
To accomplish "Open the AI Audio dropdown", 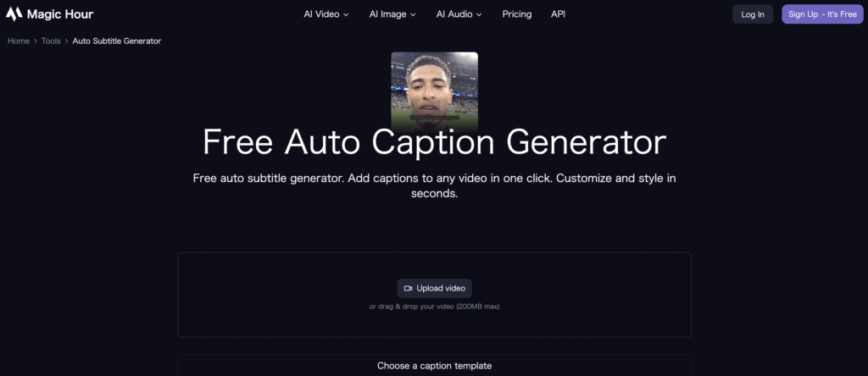I will point(459,14).
